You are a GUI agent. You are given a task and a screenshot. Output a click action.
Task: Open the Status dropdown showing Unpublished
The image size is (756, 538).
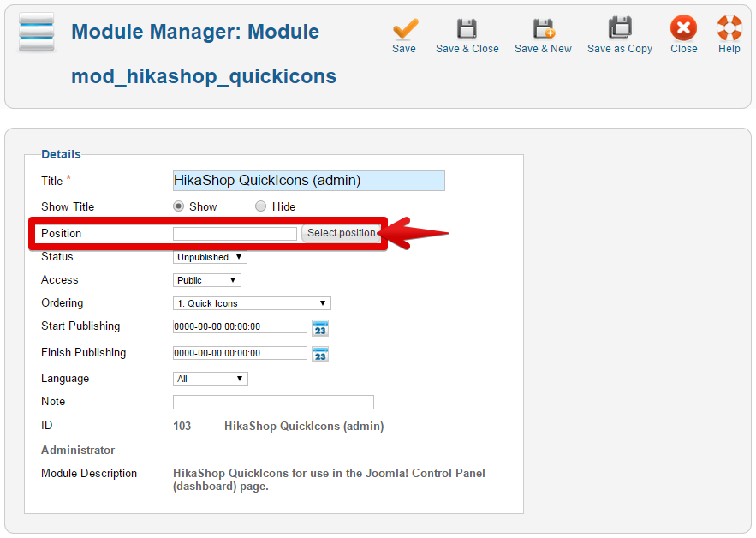[210, 257]
